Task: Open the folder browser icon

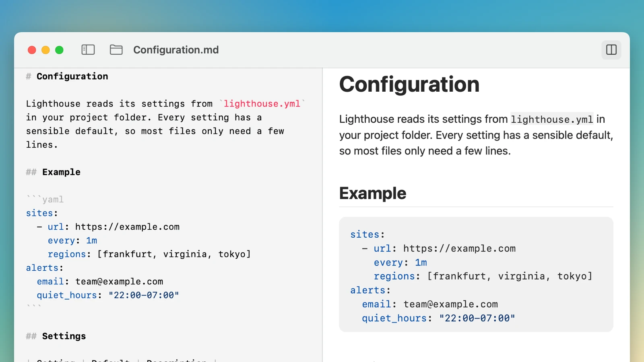Action: pyautogui.click(x=116, y=50)
